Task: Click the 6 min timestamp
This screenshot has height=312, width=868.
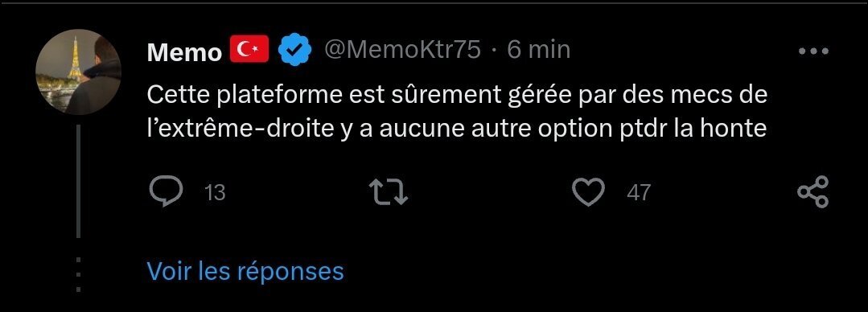Action: [x=539, y=51]
